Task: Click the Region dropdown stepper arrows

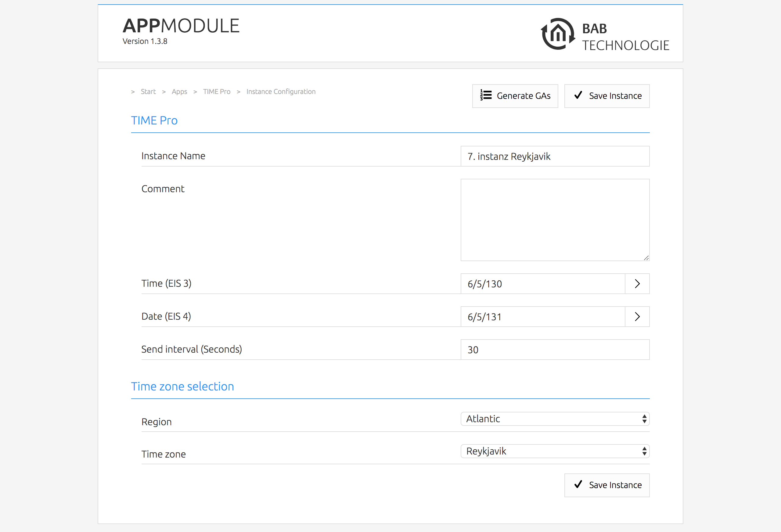Action: pyautogui.click(x=644, y=419)
